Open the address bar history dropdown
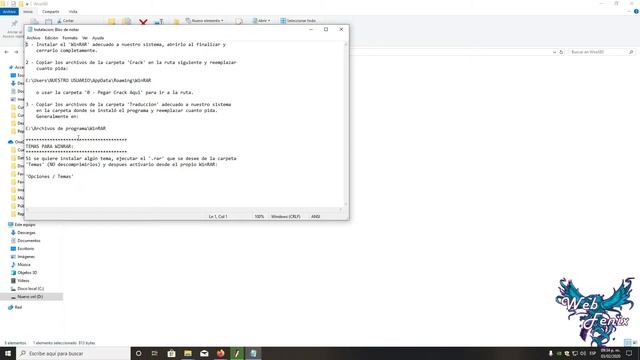The image size is (640, 360). [x=554, y=52]
